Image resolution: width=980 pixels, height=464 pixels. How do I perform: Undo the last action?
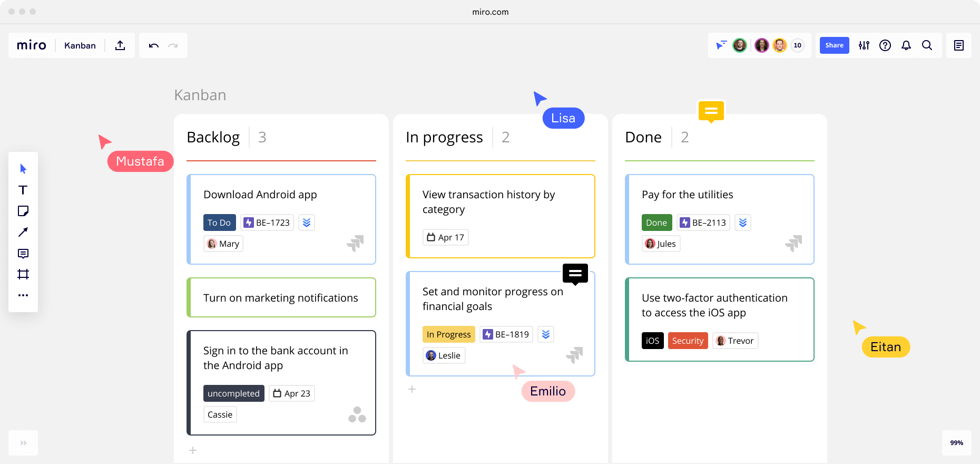[154, 45]
